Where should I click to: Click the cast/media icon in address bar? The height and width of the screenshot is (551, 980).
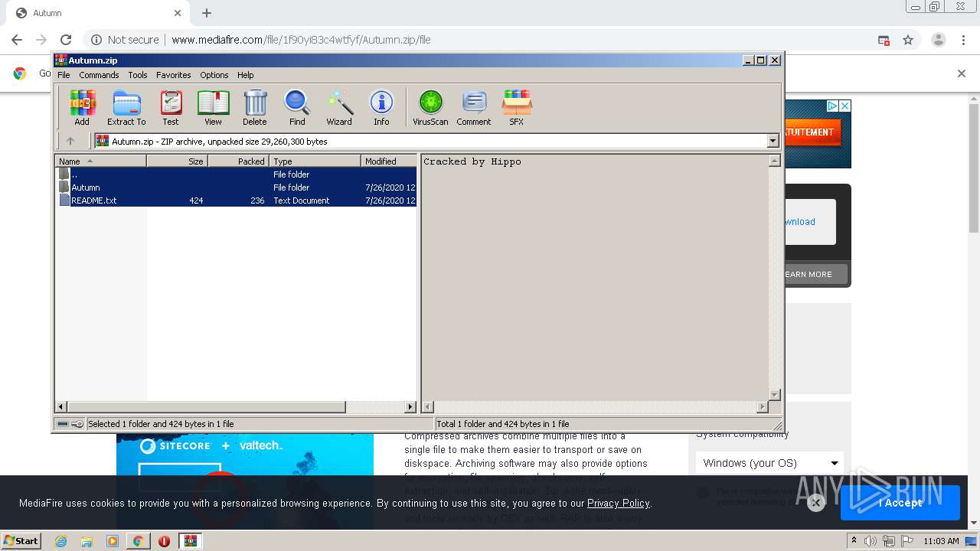tap(884, 40)
